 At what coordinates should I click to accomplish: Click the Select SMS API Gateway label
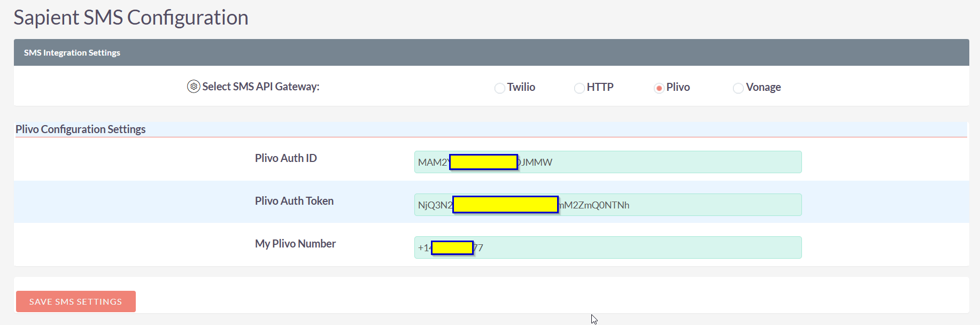coord(261,87)
